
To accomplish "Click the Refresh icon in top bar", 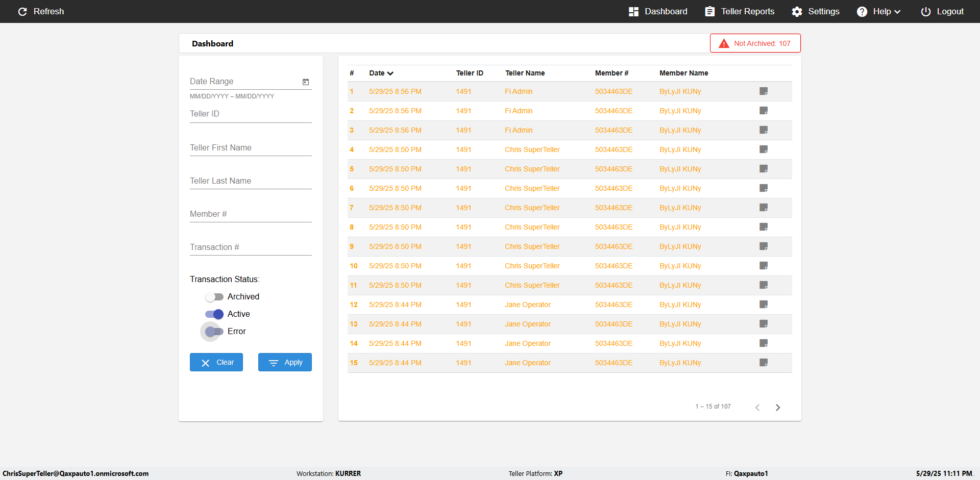I will (22, 11).
